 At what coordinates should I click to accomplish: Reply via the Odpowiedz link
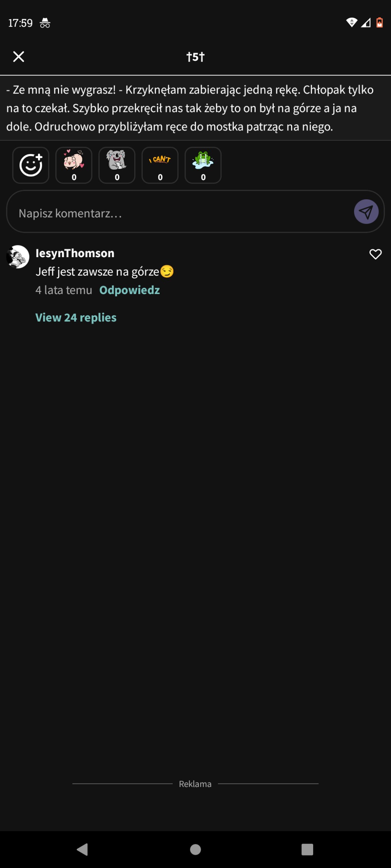pos(129,290)
